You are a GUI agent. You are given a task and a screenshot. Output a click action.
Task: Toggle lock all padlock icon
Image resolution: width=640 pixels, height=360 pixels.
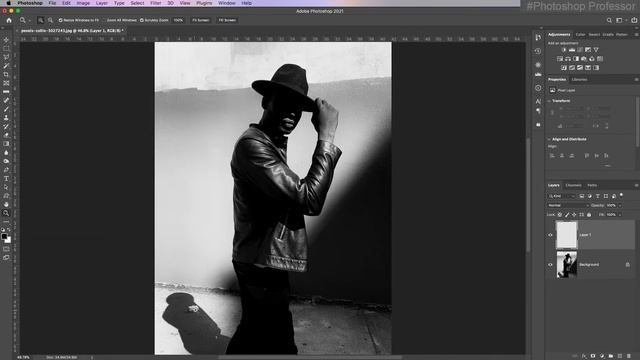(589, 215)
